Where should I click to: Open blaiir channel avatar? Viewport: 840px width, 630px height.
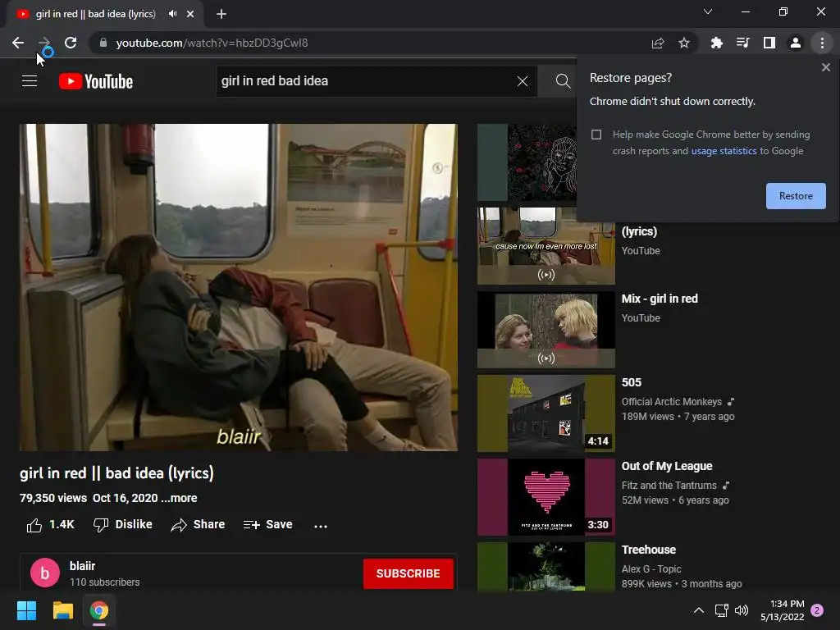tap(45, 573)
